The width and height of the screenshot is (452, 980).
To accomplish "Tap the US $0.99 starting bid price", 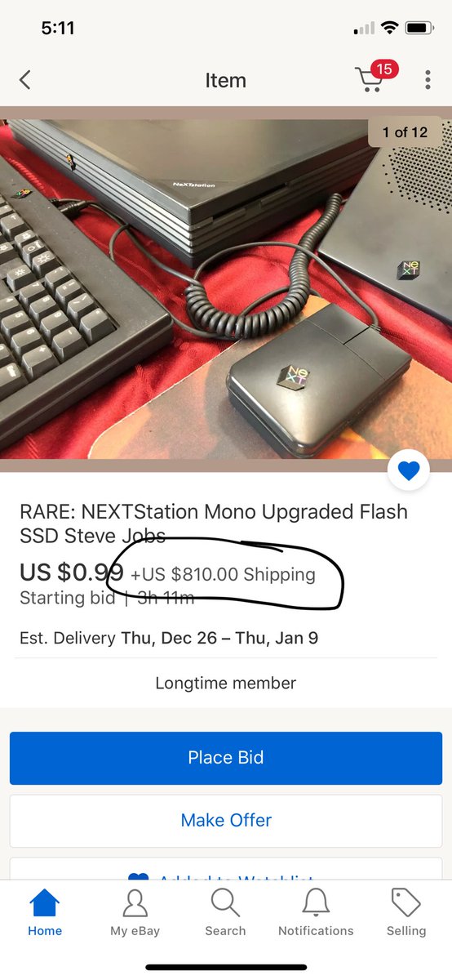I will tap(71, 572).
